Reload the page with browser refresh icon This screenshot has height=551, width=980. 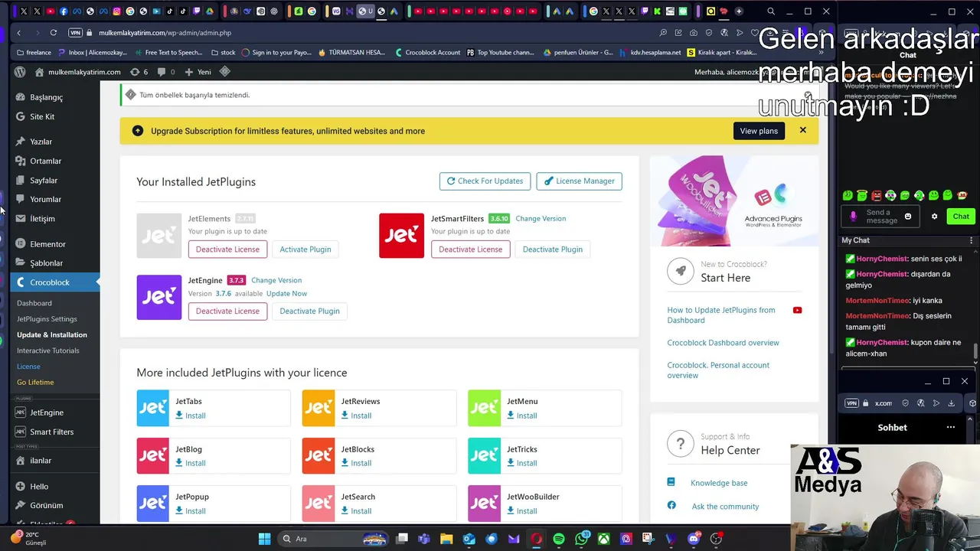54,33
